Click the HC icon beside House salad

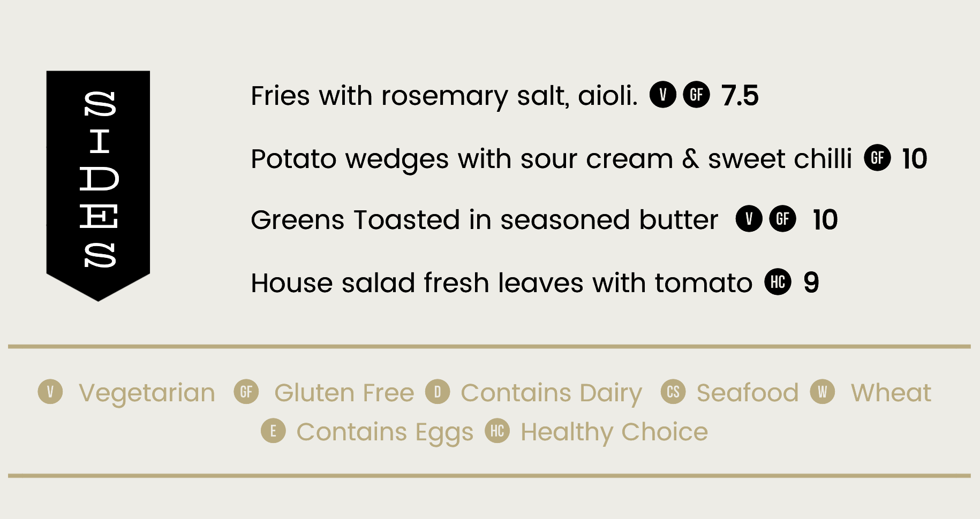778,281
